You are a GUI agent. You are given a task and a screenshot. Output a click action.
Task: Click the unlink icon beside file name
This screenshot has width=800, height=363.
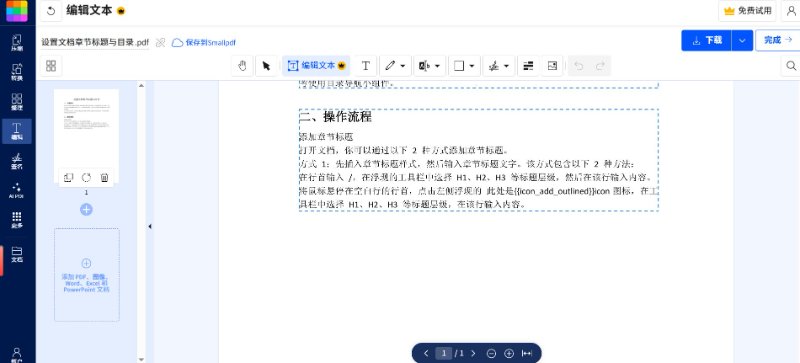[x=160, y=43]
